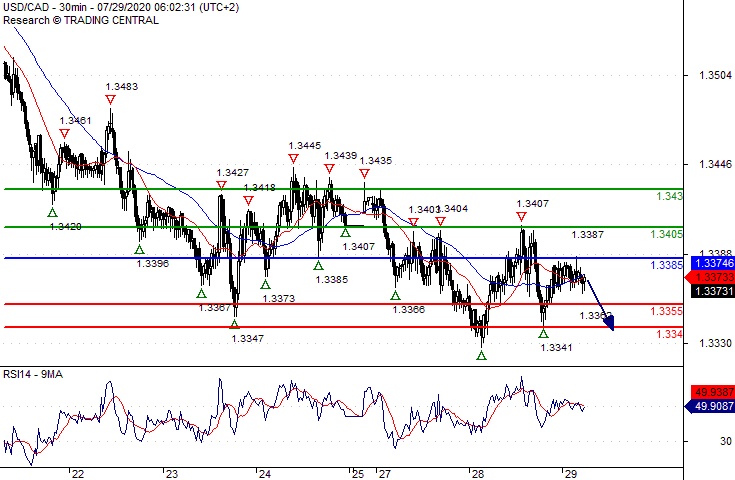This screenshot has width=735, height=480.
Task: Select the 1.3446 value on the price axis
Action: click(x=715, y=164)
